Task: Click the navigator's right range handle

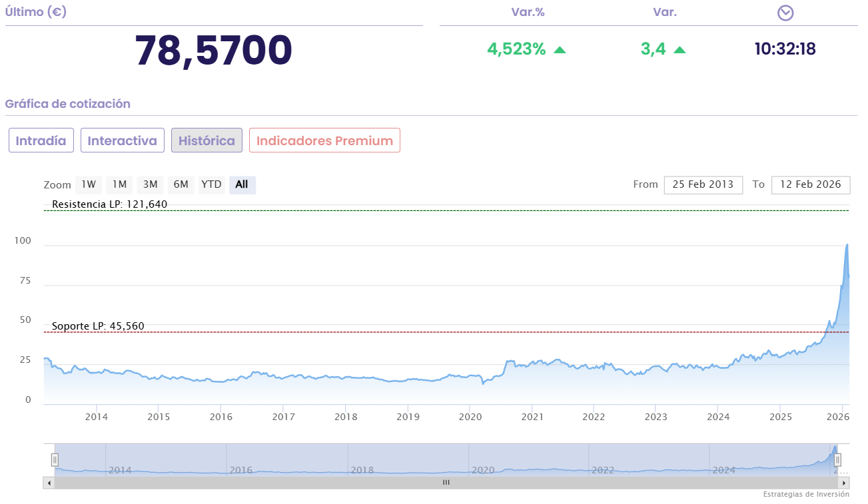Action: (x=838, y=459)
